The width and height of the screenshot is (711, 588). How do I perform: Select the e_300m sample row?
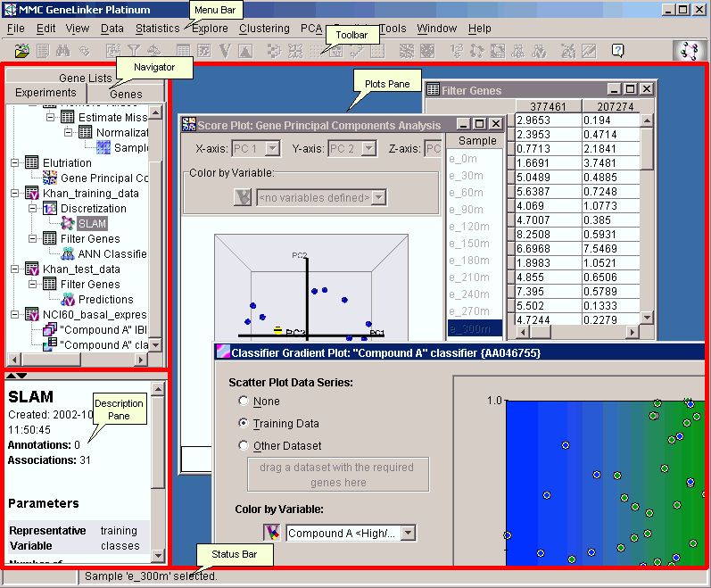(475, 328)
